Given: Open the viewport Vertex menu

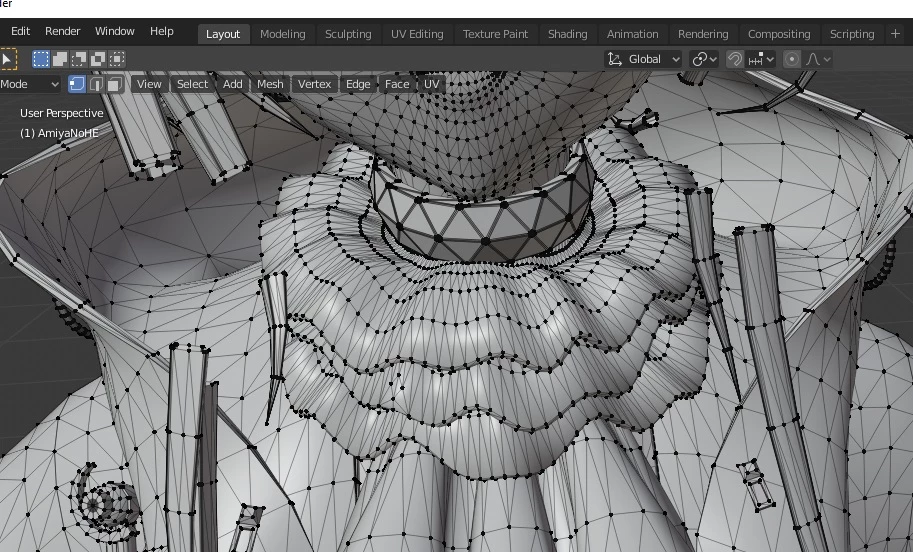Looking at the screenshot, I should point(314,84).
